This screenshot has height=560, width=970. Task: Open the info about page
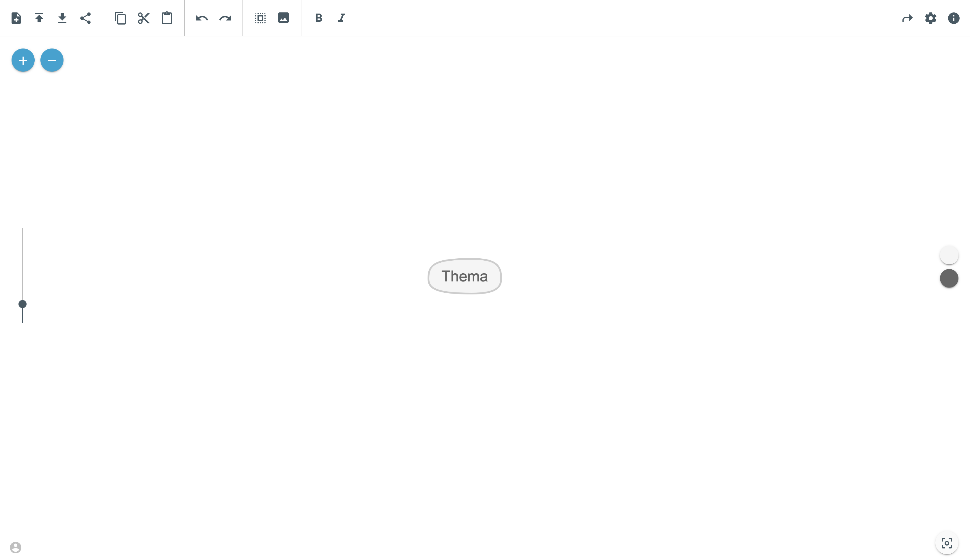click(x=954, y=18)
